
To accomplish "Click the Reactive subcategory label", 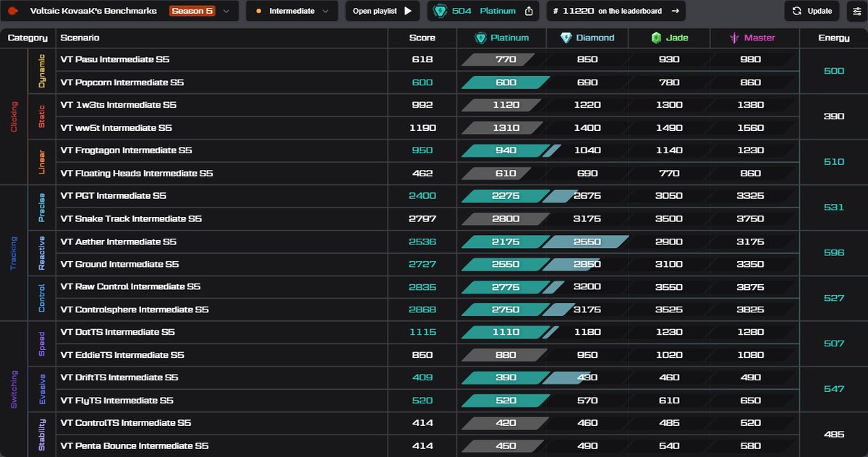I will 42,253.
